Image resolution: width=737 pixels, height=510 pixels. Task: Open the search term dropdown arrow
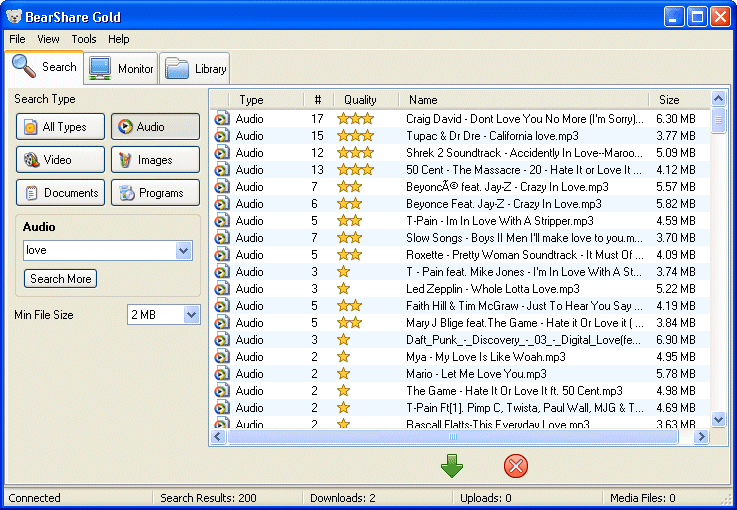[x=183, y=250]
